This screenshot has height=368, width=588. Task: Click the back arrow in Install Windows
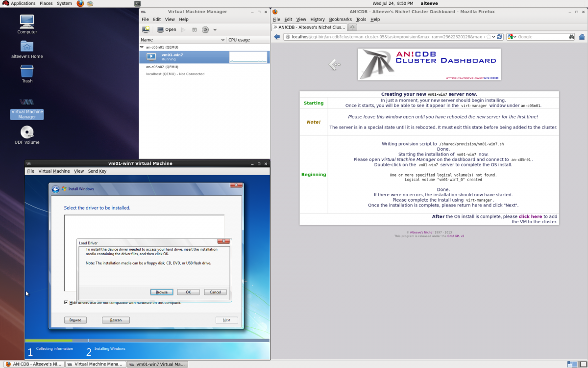pyautogui.click(x=56, y=189)
